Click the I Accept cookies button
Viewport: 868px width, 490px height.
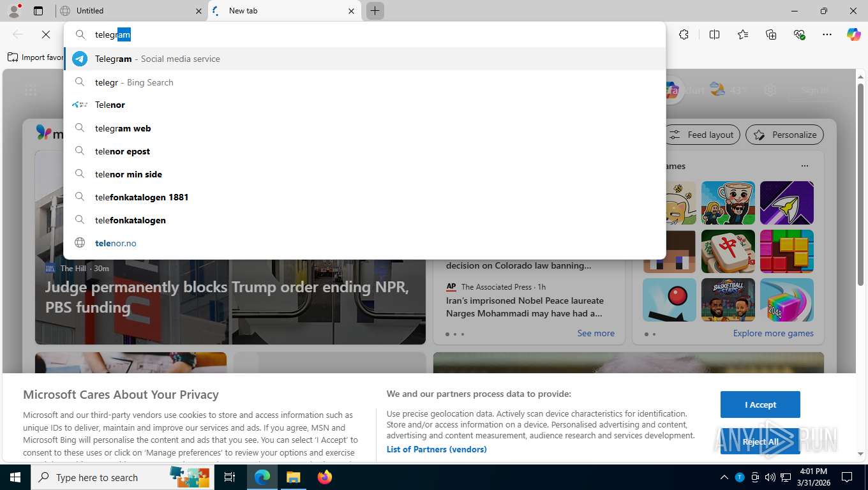(x=760, y=405)
